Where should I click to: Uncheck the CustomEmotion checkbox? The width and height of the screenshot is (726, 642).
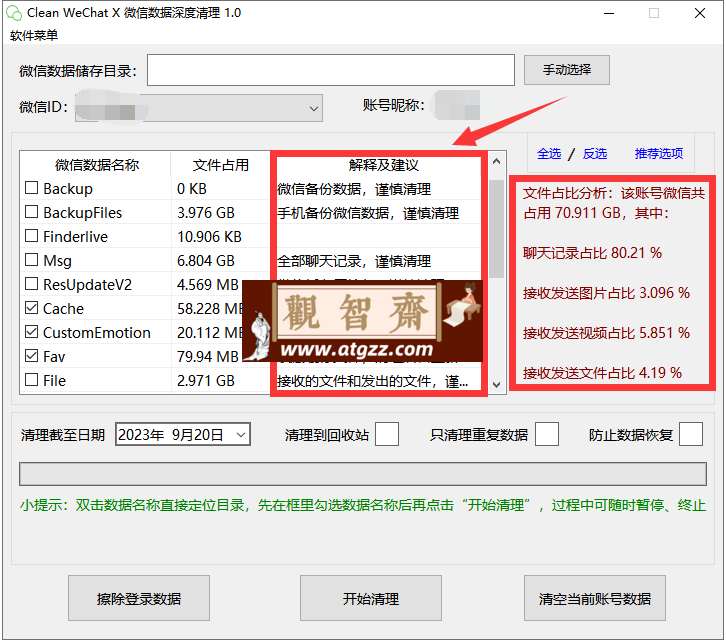click(x=31, y=332)
